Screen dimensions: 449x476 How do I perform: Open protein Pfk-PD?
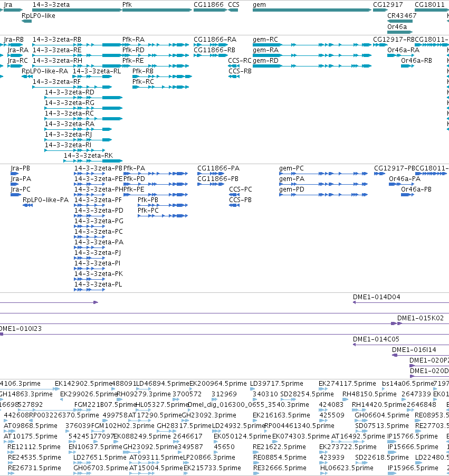[x=134, y=179]
